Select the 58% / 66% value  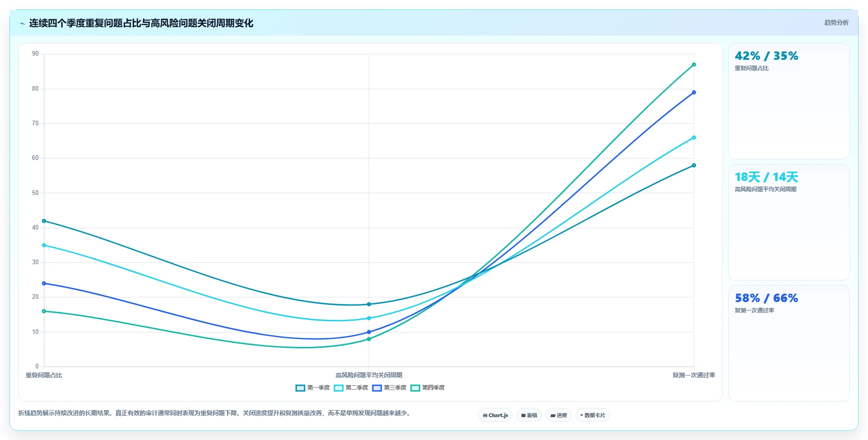(766, 298)
